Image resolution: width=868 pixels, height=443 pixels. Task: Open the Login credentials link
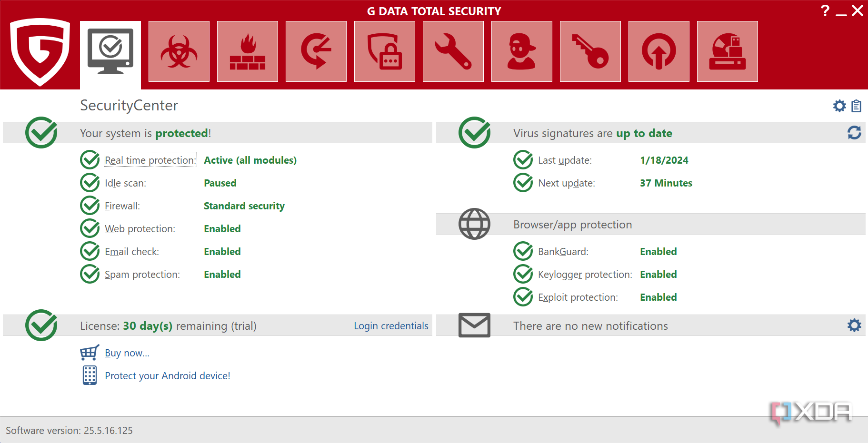pos(391,326)
